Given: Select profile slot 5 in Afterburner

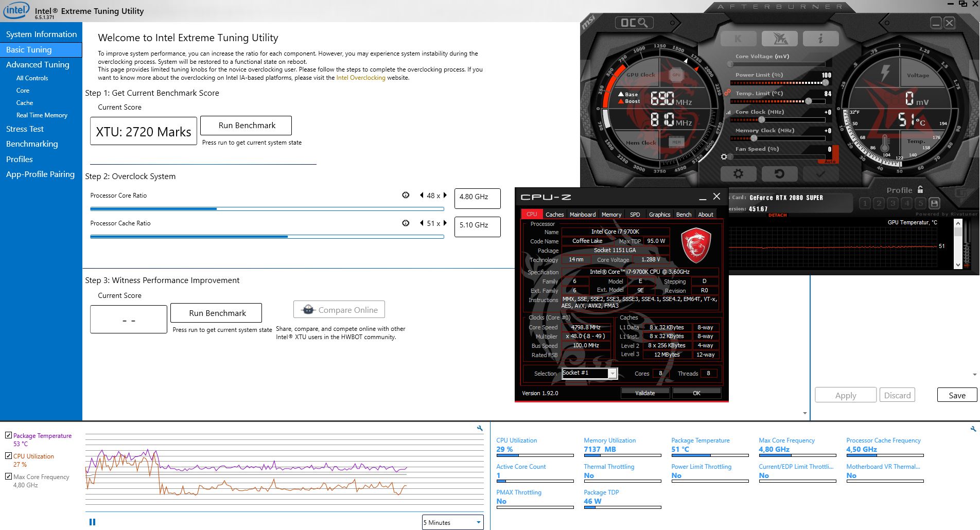Looking at the screenshot, I should click(x=920, y=203).
